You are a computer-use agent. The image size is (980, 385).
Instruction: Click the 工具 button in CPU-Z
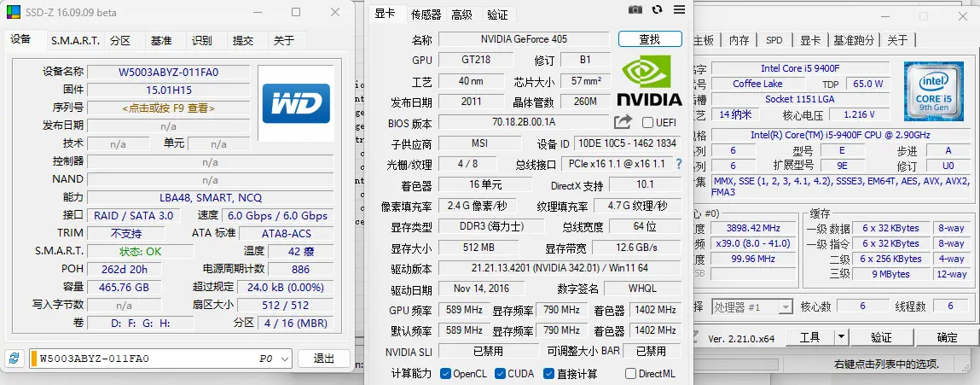click(x=810, y=337)
